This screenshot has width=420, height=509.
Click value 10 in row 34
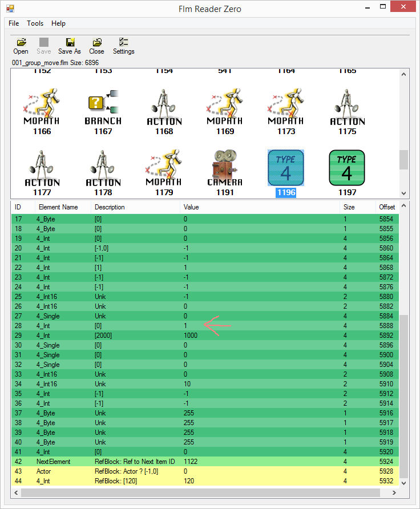tap(187, 384)
